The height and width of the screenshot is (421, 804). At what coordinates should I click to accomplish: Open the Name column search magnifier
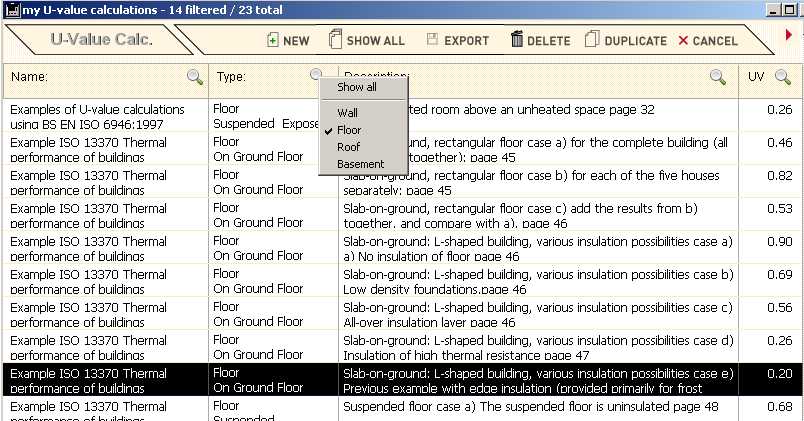pos(195,77)
